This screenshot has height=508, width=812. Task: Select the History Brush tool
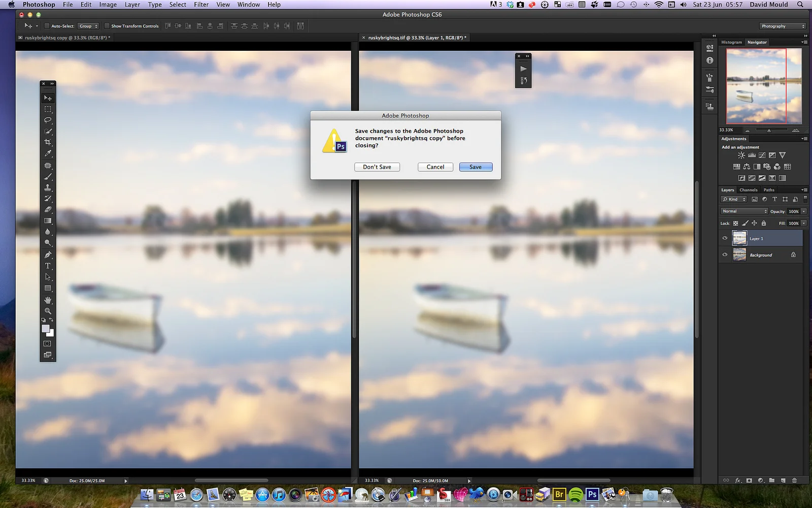(x=48, y=199)
